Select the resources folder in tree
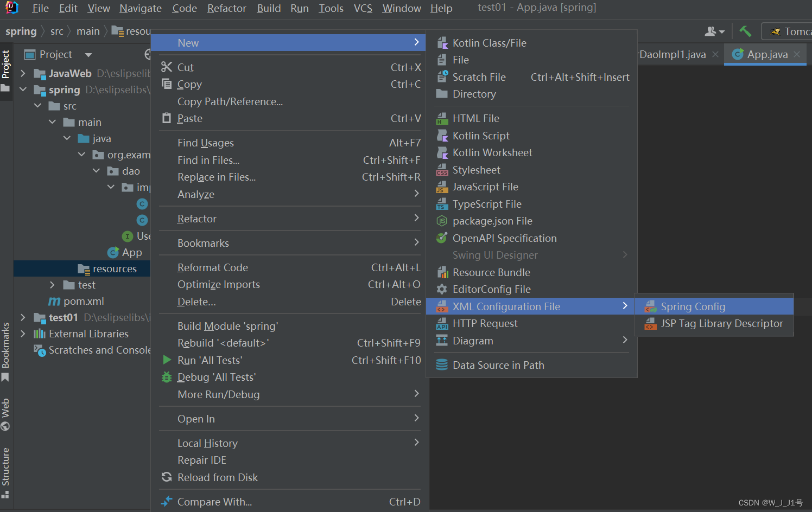The height and width of the screenshot is (512, 812). click(83, 268)
